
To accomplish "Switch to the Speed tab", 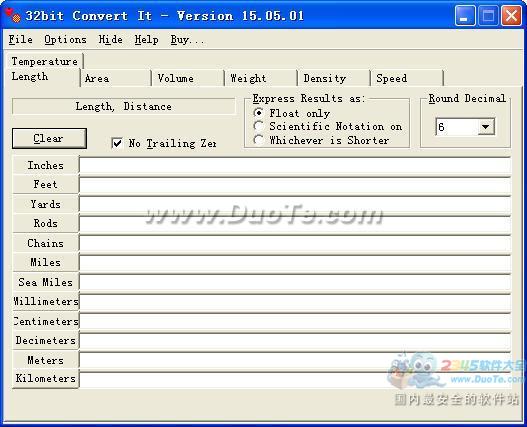I will coord(407,78).
